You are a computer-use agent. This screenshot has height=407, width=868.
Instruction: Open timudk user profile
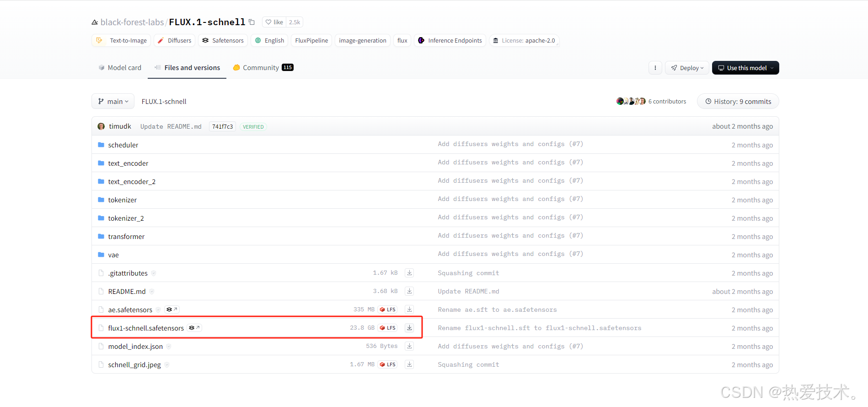point(120,126)
